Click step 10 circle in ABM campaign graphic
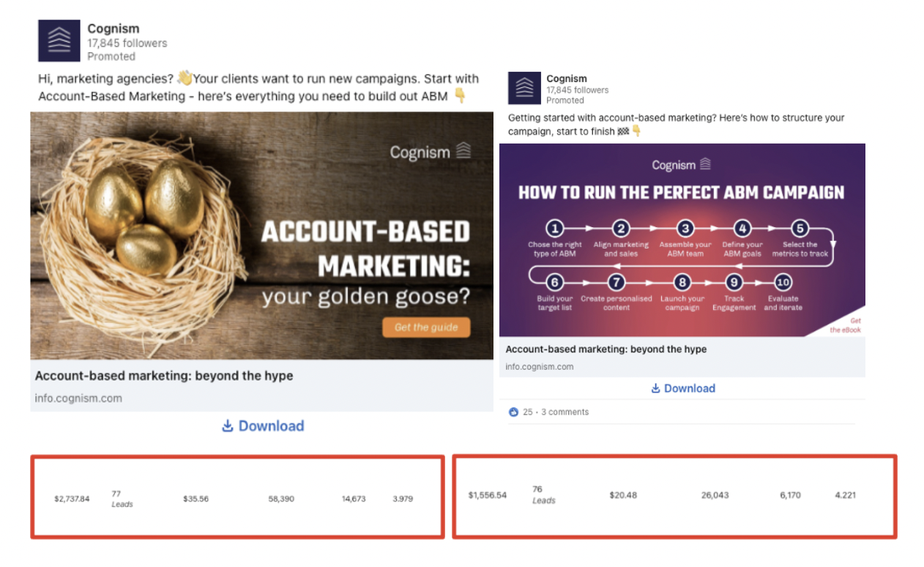The height and width of the screenshot is (567, 924). tap(783, 283)
